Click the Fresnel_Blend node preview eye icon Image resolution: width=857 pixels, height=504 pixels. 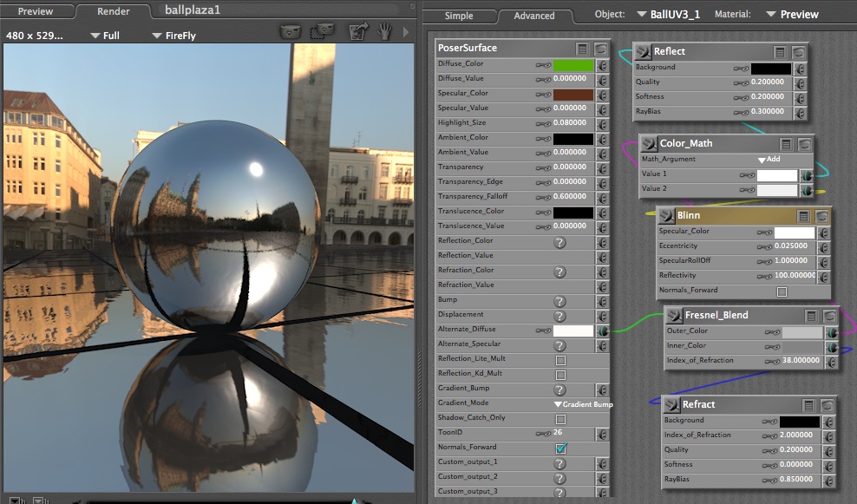pos(830,316)
